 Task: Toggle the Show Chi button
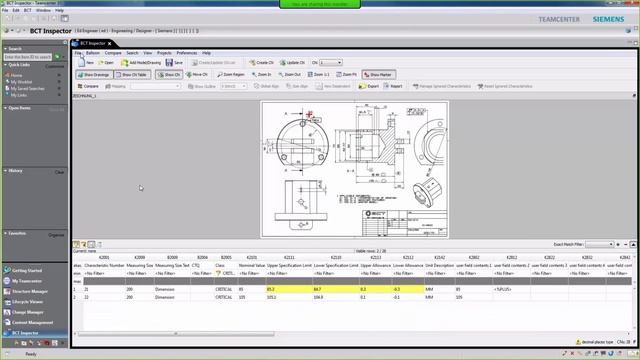[169, 75]
